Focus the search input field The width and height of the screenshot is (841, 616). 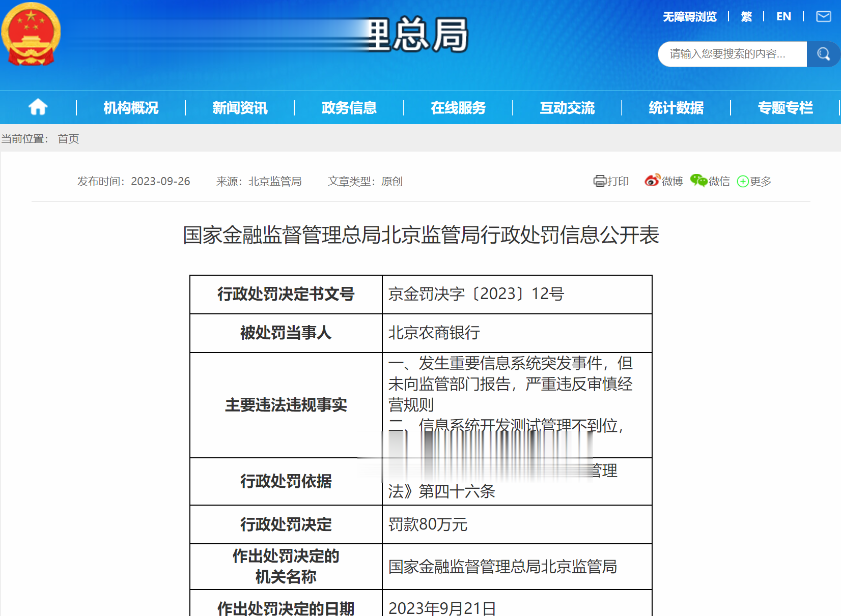732,54
